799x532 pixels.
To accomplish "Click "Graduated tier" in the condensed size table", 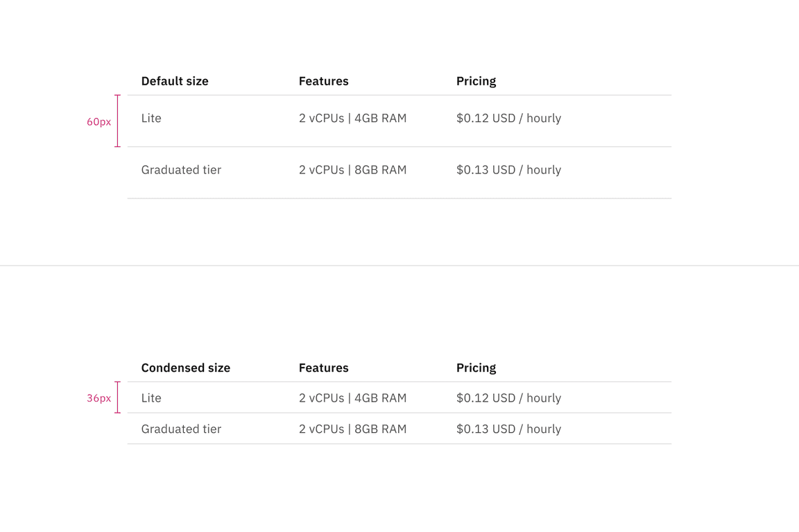I will tap(181, 429).
